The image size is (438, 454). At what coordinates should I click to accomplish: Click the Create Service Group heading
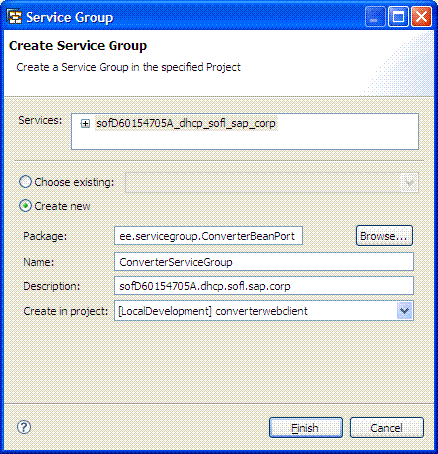point(78,46)
